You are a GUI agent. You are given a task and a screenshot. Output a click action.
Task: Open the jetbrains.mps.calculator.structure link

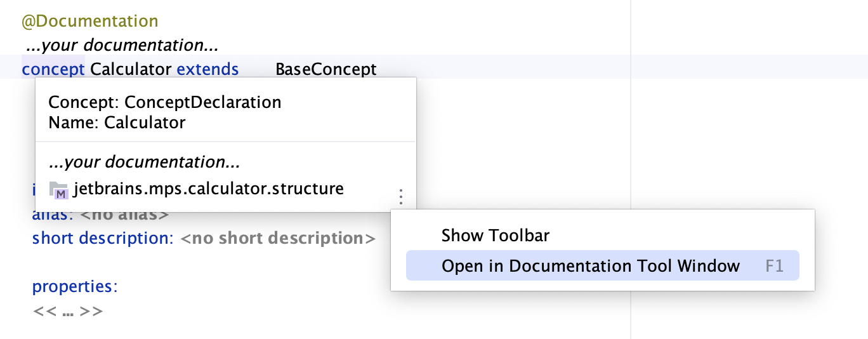(208, 189)
